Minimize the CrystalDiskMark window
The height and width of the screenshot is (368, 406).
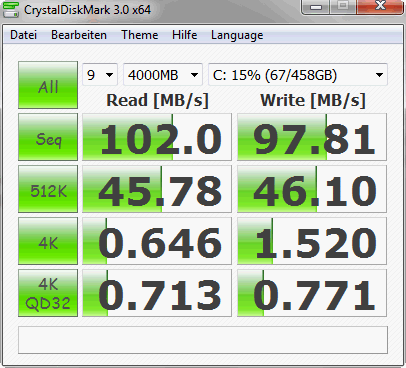(316, 7)
